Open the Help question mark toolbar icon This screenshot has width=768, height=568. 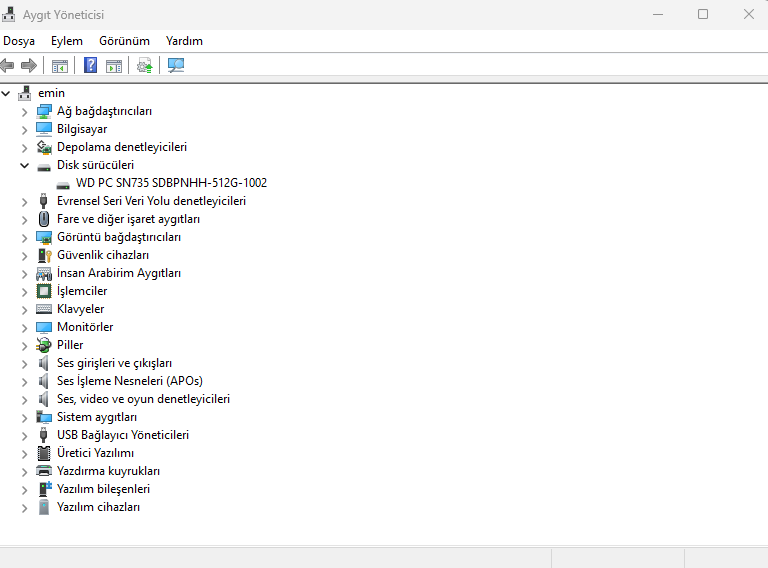pos(91,65)
